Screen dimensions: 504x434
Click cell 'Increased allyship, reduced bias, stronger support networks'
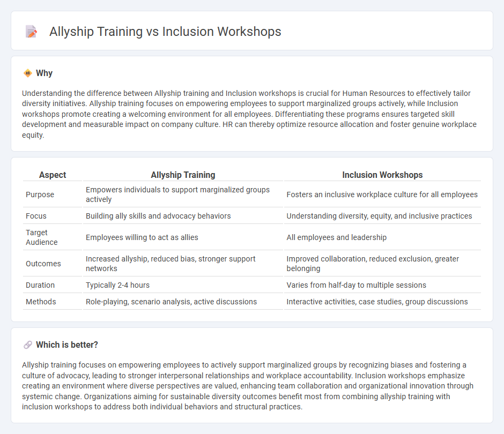tap(183, 264)
